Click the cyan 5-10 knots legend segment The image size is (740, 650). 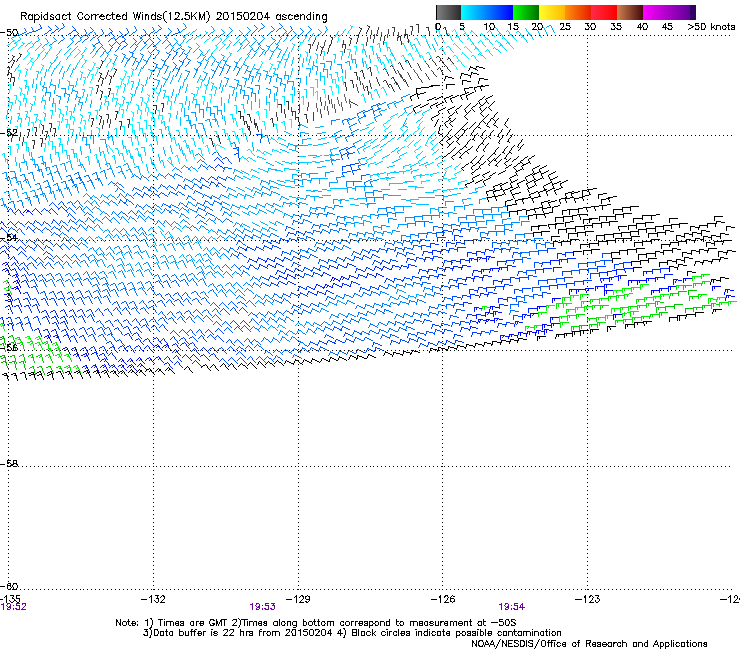tap(473, 12)
